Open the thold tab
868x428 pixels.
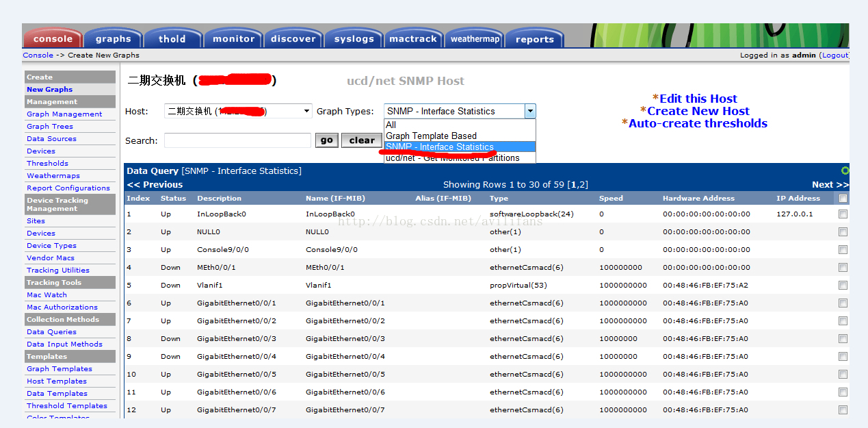[x=172, y=39]
